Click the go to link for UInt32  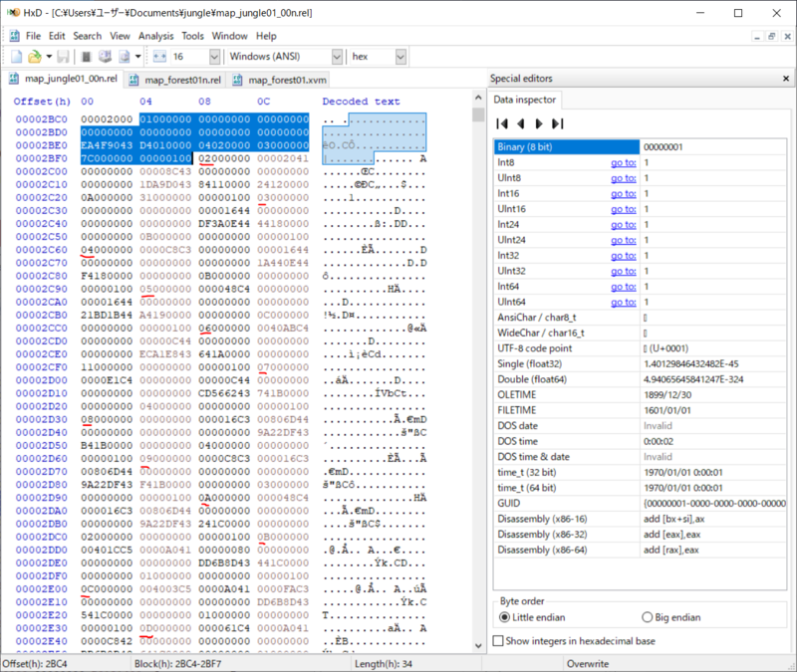click(x=624, y=271)
